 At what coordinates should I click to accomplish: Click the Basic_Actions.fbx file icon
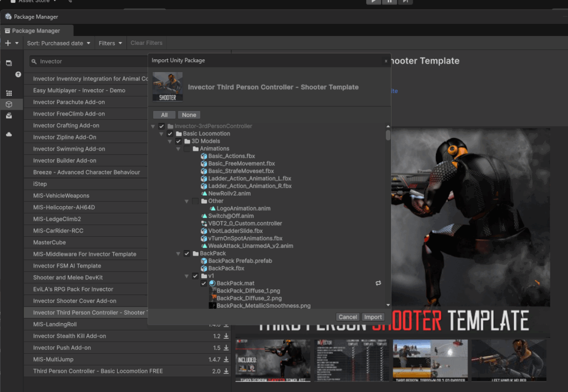pos(204,156)
